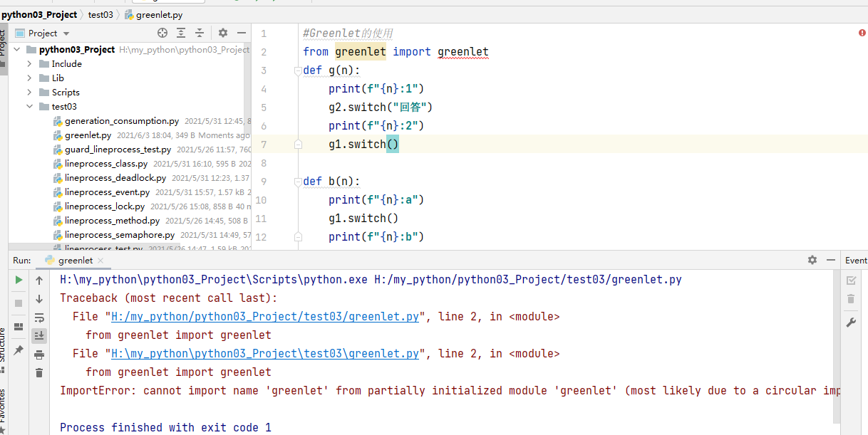Select guard_lineprocess_test.py in the project tree
This screenshot has width=868, height=435.
point(118,150)
